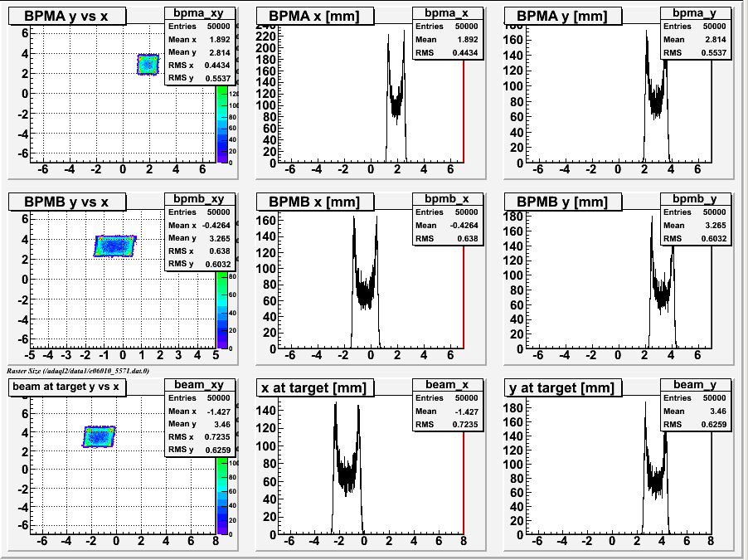Click 'Mean 3.46' in beam_y stats

click(696, 411)
